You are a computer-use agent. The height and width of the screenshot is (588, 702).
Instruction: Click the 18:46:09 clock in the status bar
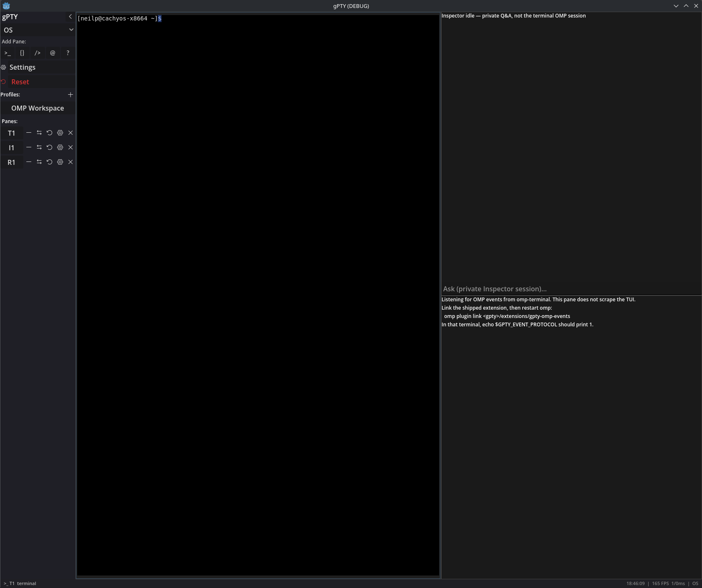pyautogui.click(x=635, y=583)
